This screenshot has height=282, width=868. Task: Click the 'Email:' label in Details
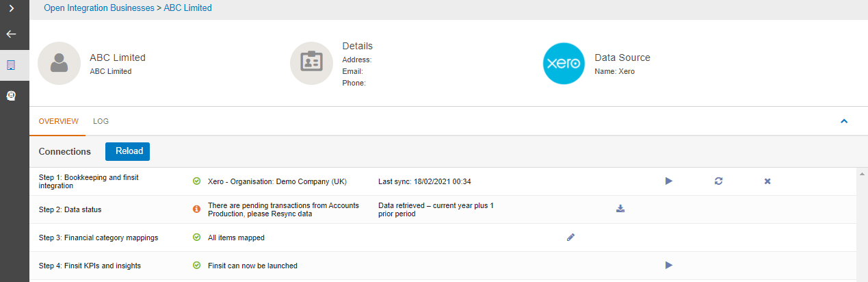coord(352,71)
